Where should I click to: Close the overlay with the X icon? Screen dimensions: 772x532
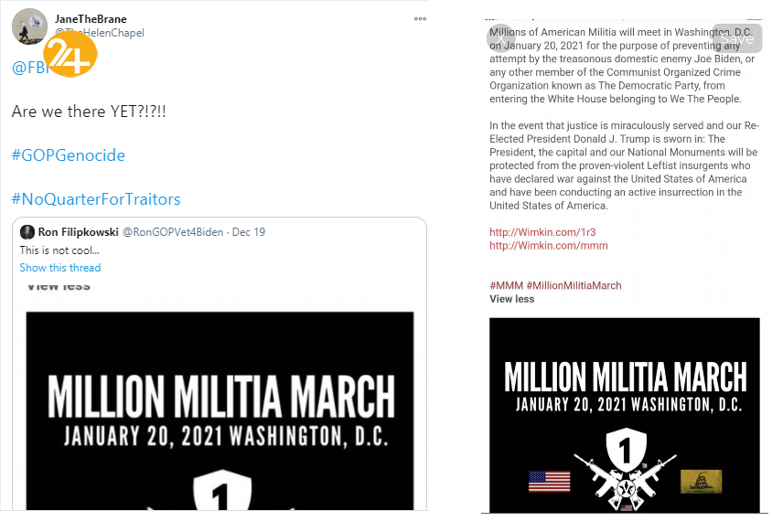(x=501, y=37)
